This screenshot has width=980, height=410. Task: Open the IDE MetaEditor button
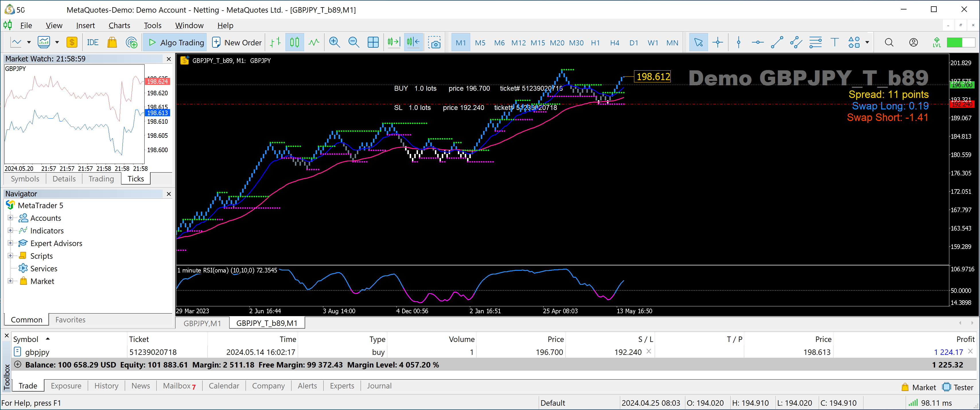pyautogui.click(x=92, y=42)
